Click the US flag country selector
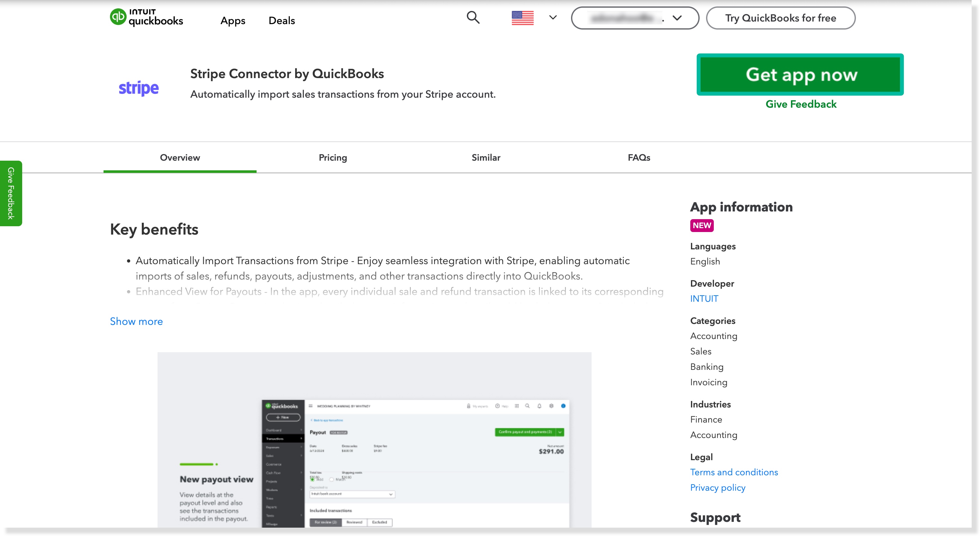 523,17
